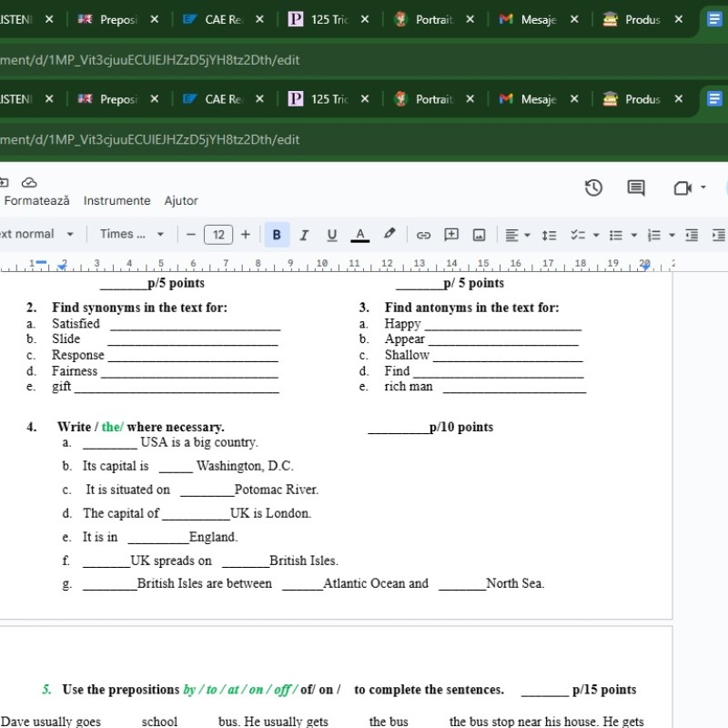Viewport: 728px width, 728px height.
Task: Insert a link using the toolbar
Action: [423, 235]
